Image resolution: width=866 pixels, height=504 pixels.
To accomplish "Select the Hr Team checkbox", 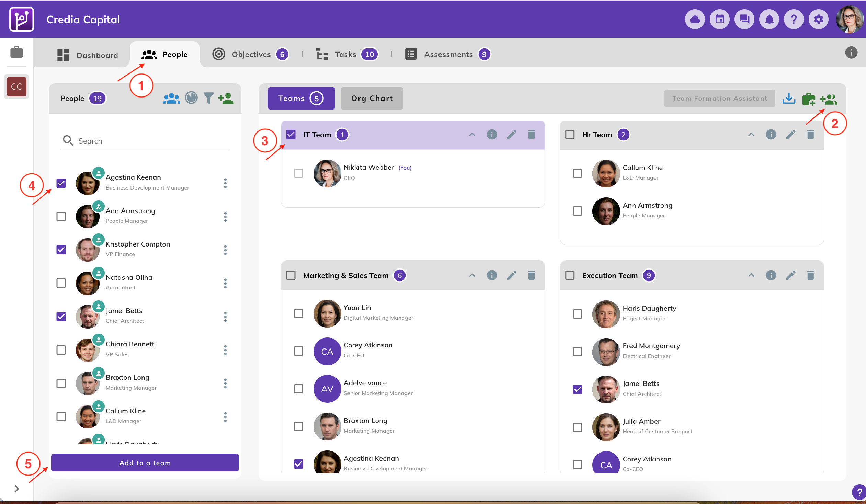I will pos(570,135).
